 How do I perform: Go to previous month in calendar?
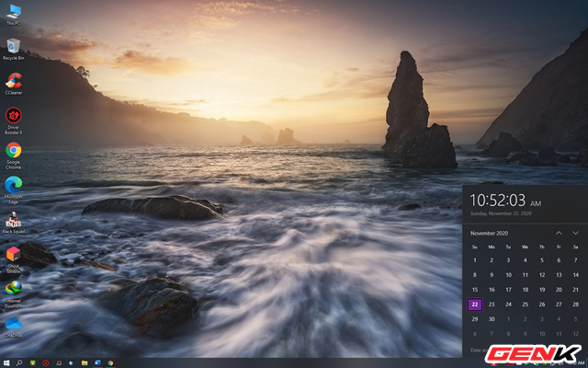[559, 233]
